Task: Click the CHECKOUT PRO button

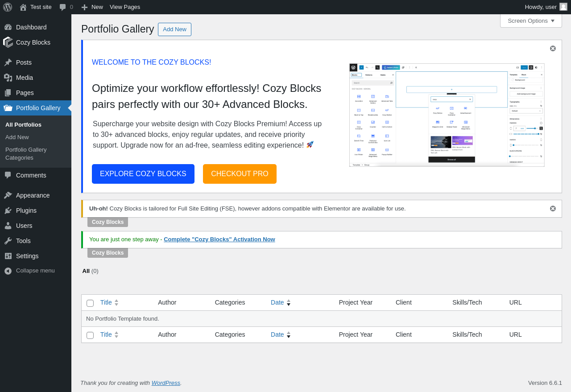Action: coord(240,174)
